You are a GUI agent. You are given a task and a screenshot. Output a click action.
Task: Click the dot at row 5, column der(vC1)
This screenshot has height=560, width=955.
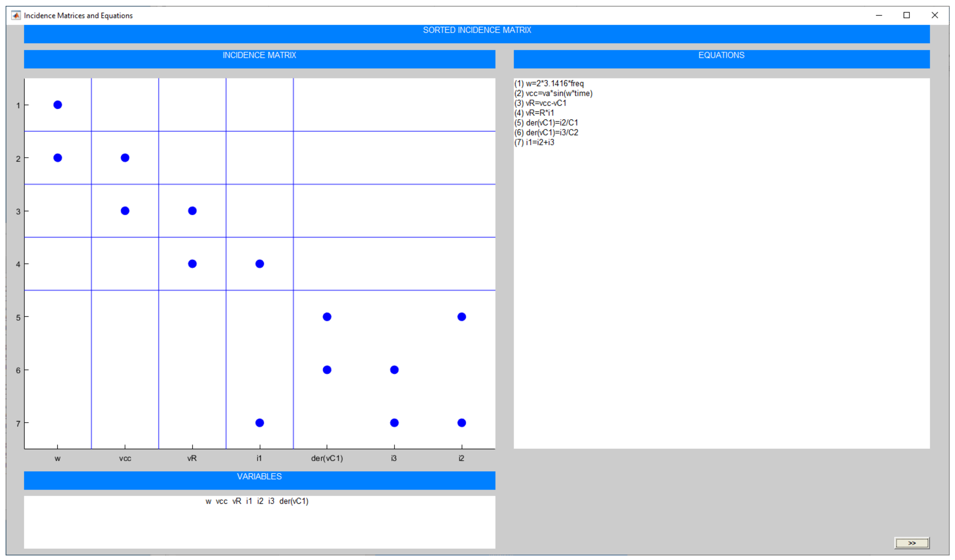click(x=327, y=317)
